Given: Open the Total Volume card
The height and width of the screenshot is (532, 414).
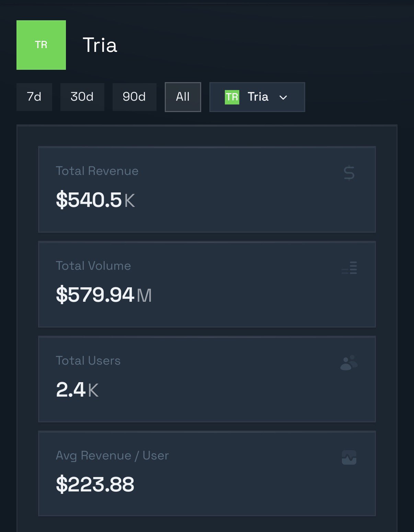Looking at the screenshot, I should point(207,284).
